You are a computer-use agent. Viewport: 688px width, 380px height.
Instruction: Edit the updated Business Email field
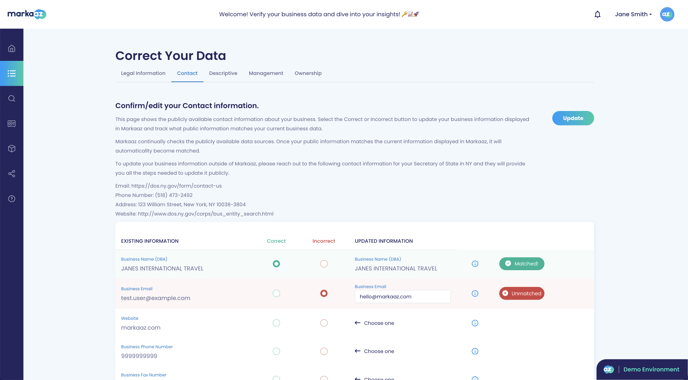point(402,297)
